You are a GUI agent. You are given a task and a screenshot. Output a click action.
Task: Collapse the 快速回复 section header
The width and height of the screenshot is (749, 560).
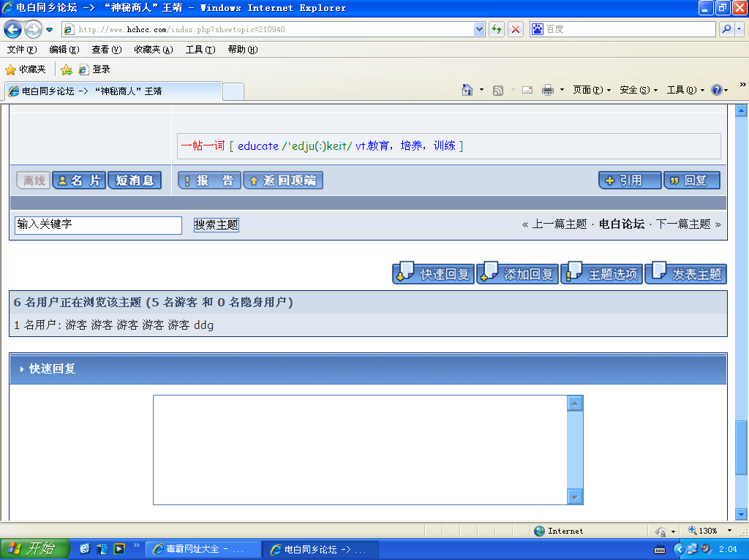pyautogui.click(x=52, y=369)
